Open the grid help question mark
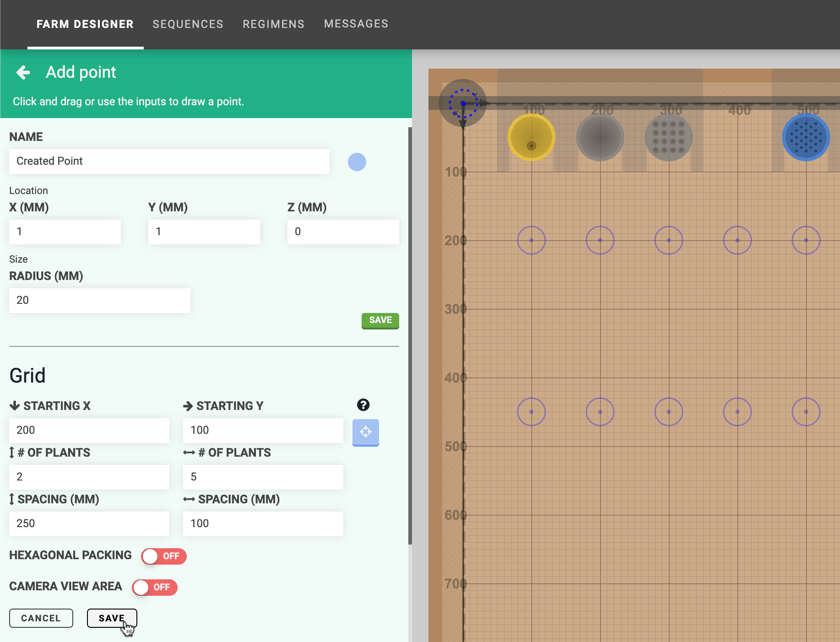Screen dimensions: 840x642 (x=363, y=405)
